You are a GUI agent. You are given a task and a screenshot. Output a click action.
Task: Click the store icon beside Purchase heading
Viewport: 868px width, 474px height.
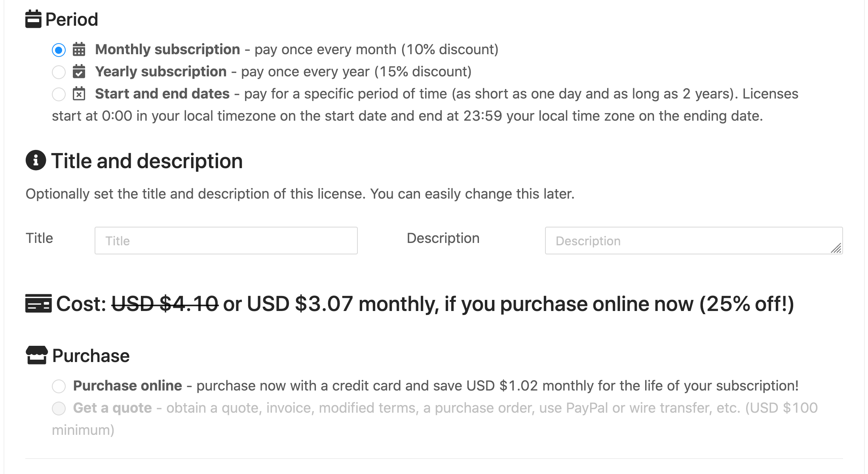click(37, 355)
